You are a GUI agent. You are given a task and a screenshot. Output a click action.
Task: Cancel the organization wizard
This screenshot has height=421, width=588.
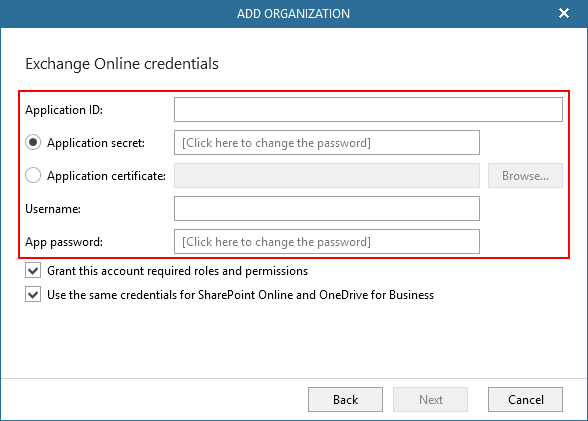pos(525,400)
